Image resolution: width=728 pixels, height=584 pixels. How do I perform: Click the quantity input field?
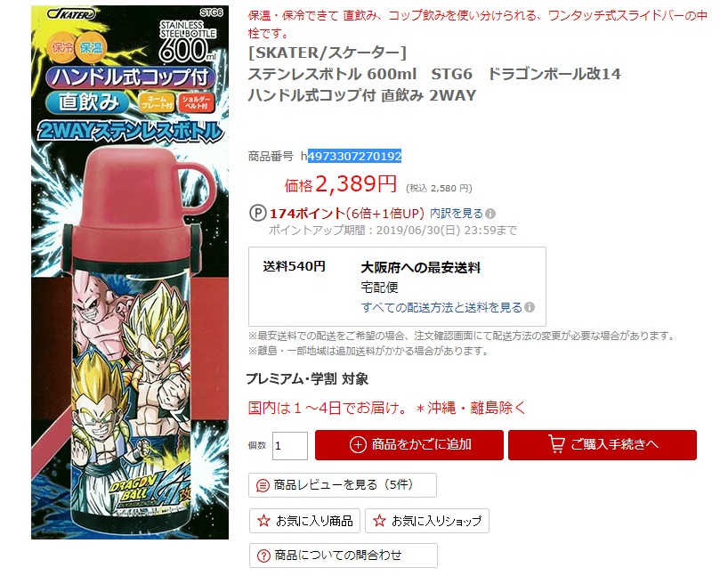point(290,446)
